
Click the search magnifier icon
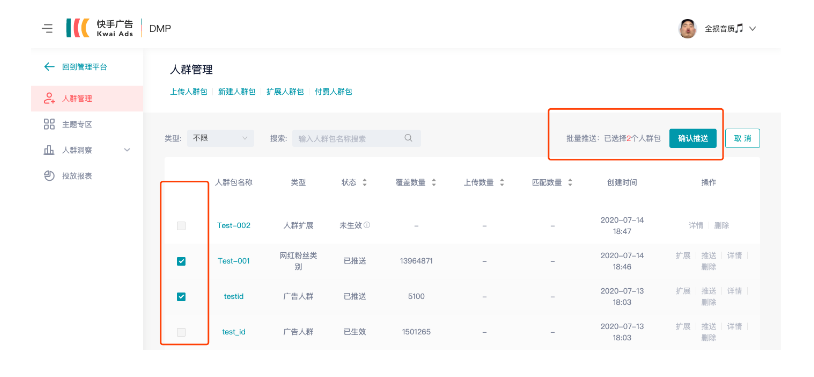tap(409, 138)
